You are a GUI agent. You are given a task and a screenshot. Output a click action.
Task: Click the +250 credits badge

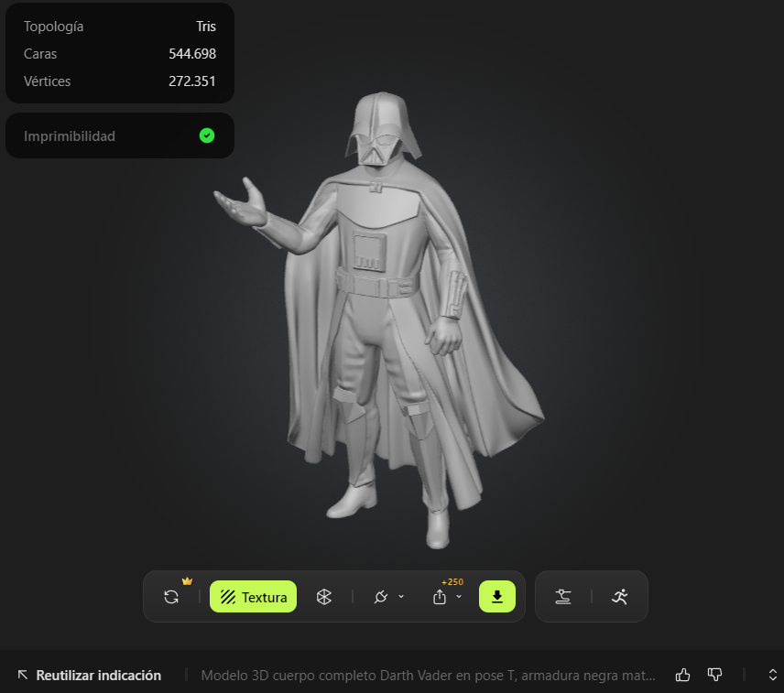tap(452, 582)
